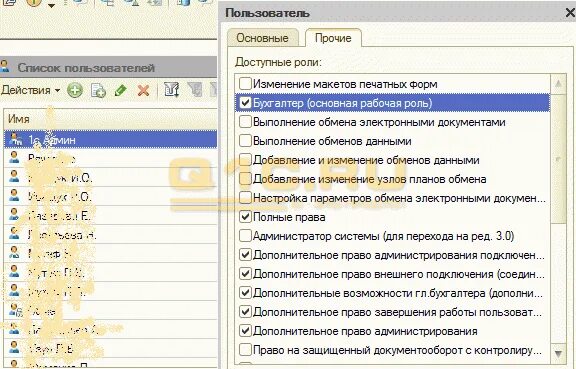Click the roles list scrollbar thumb

tap(558, 158)
